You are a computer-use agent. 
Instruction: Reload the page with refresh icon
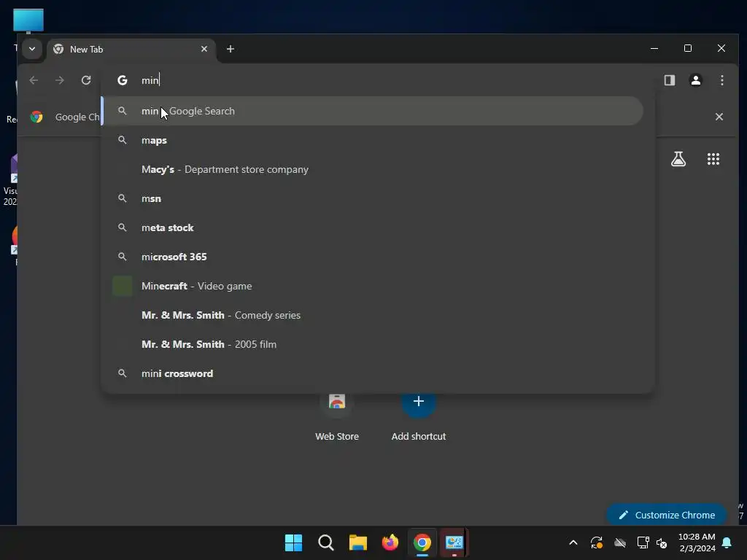86,80
